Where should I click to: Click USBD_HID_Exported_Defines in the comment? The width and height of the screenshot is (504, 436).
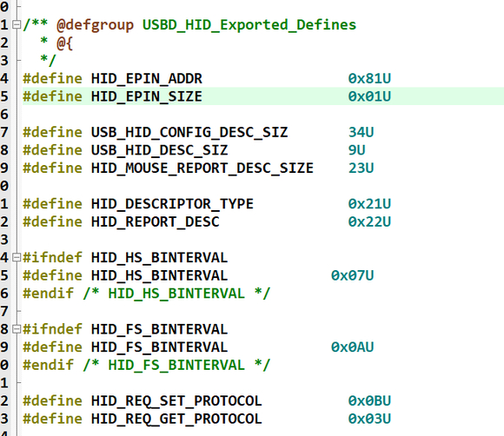(x=249, y=25)
